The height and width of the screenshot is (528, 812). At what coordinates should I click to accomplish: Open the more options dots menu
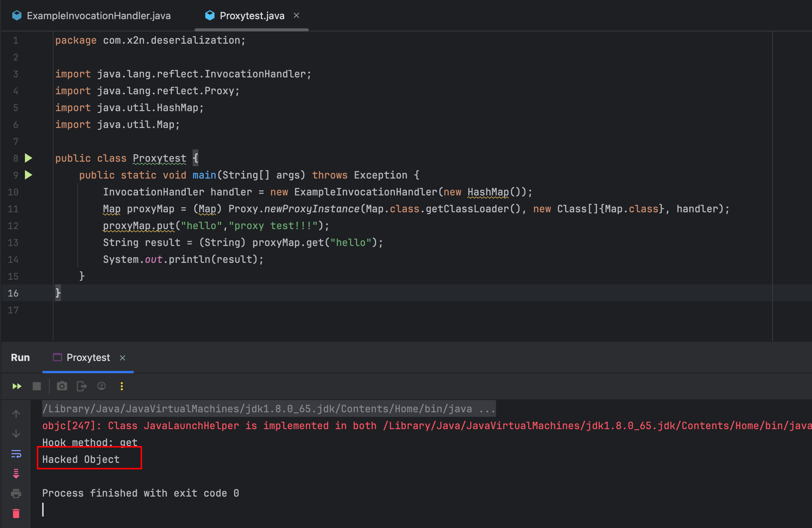[x=122, y=386]
